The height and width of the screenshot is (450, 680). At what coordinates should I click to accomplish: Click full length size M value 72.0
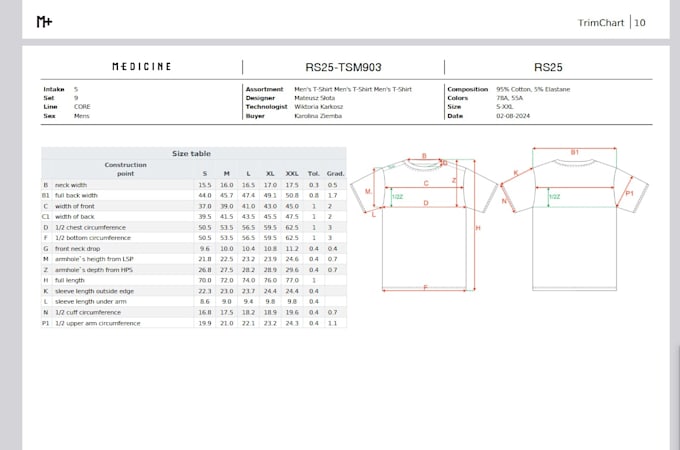226,280
